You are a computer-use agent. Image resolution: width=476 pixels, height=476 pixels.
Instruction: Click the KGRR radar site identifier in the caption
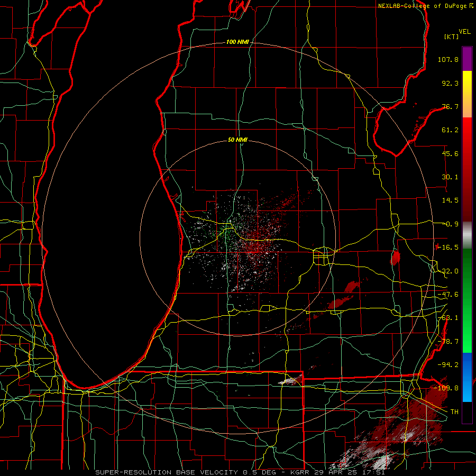tap(301, 472)
